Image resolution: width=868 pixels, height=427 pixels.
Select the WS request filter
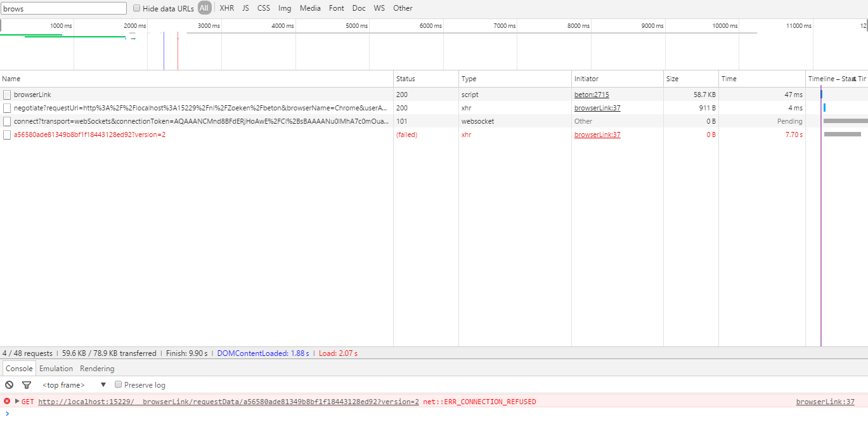coord(379,8)
